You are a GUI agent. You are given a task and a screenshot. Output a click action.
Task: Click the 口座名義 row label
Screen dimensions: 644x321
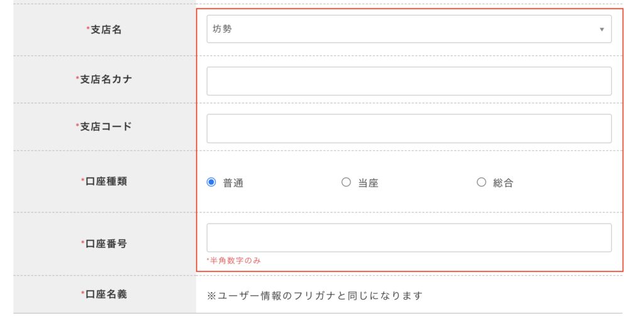pos(106,294)
